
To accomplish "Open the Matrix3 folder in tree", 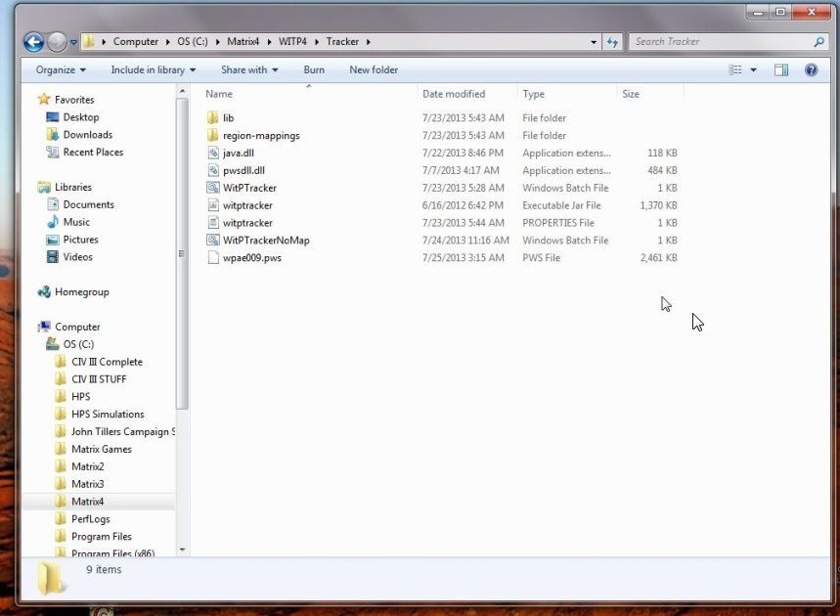I will tap(88, 484).
